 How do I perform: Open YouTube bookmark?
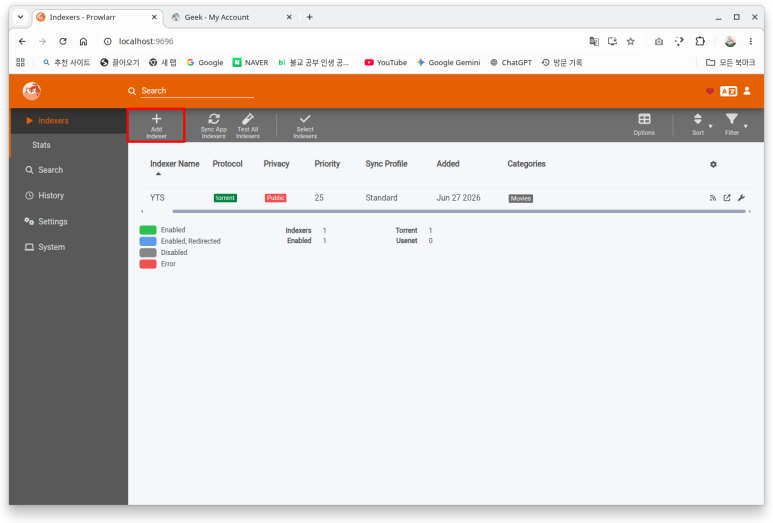pos(386,63)
